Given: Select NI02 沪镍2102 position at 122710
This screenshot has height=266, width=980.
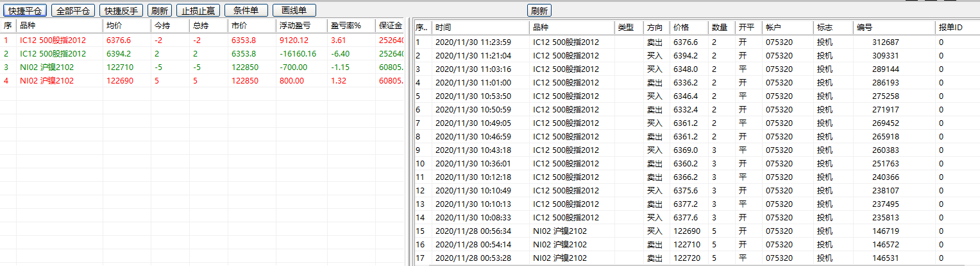Looking at the screenshot, I should [202, 67].
